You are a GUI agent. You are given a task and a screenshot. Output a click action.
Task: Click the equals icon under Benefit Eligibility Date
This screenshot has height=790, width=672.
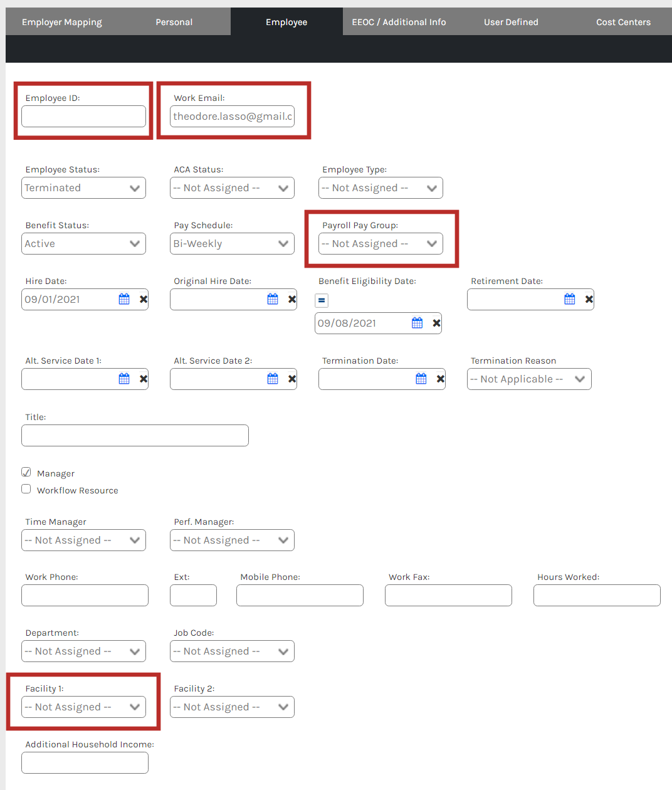[x=322, y=300]
